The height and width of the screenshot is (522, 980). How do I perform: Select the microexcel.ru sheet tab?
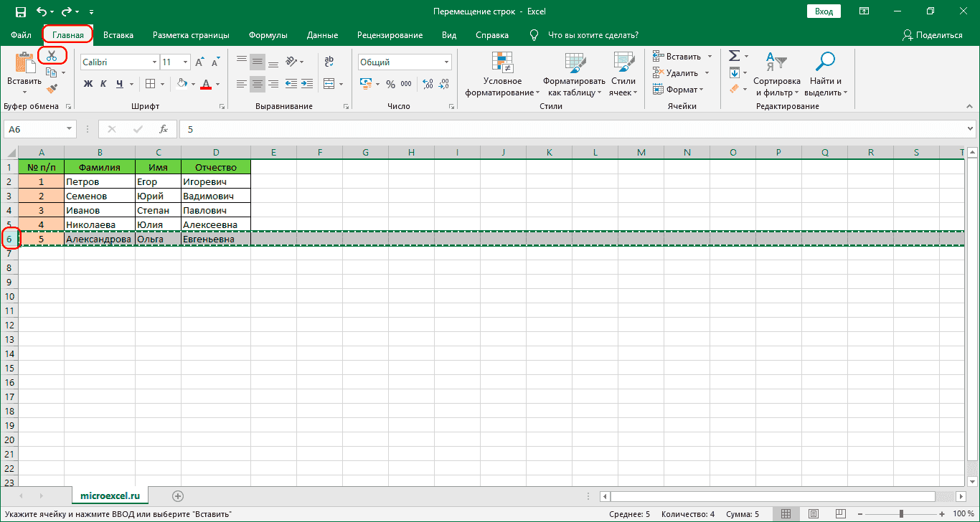click(x=110, y=495)
